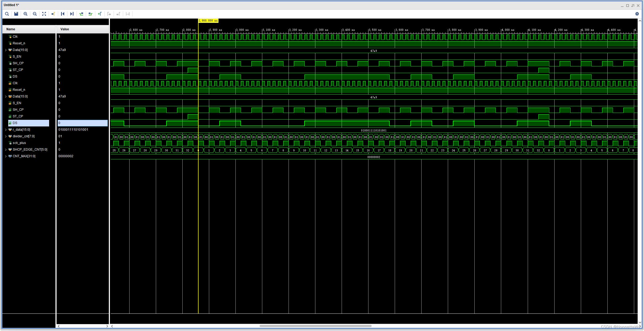Click the yellow 2,860.000 ns cursor flag
Viewport: 644px width, 331px height.
tap(208, 21)
